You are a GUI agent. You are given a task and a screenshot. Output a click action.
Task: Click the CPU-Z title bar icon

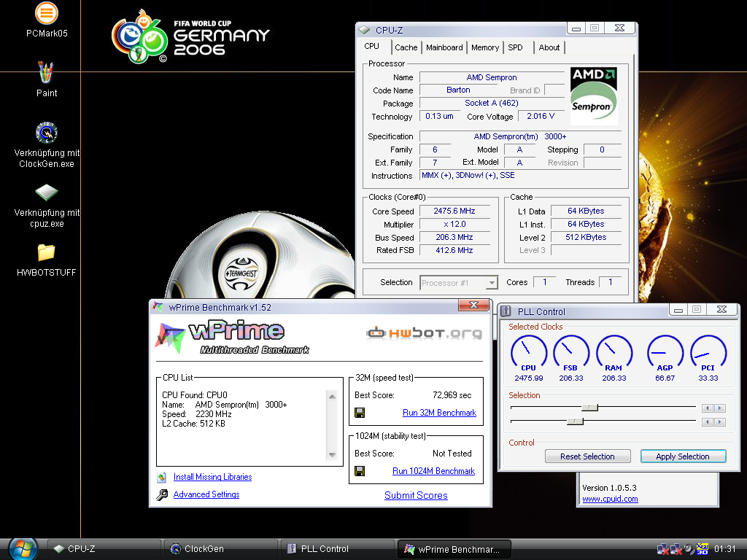pyautogui.click(x=364, y=30)
